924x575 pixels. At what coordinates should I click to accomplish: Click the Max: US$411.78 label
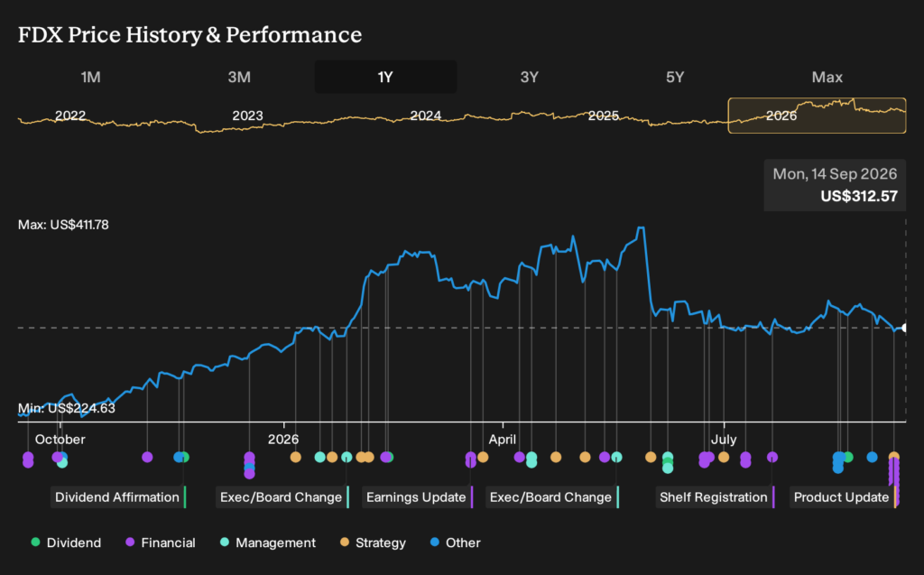(x=63, y=225)
